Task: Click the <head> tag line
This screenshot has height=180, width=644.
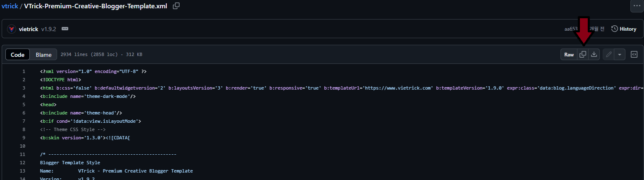Action: pos(48,105)
